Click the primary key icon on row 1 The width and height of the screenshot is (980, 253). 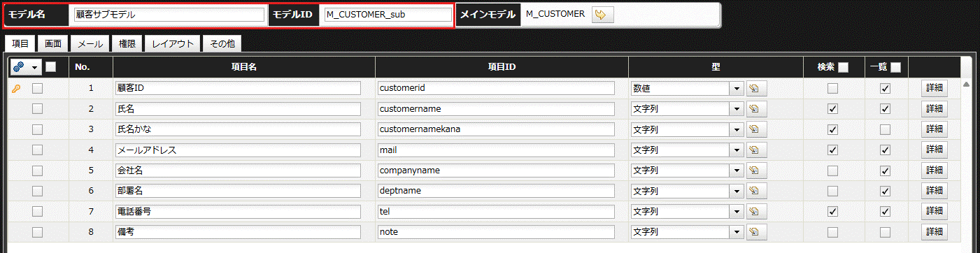pos(17,89)
